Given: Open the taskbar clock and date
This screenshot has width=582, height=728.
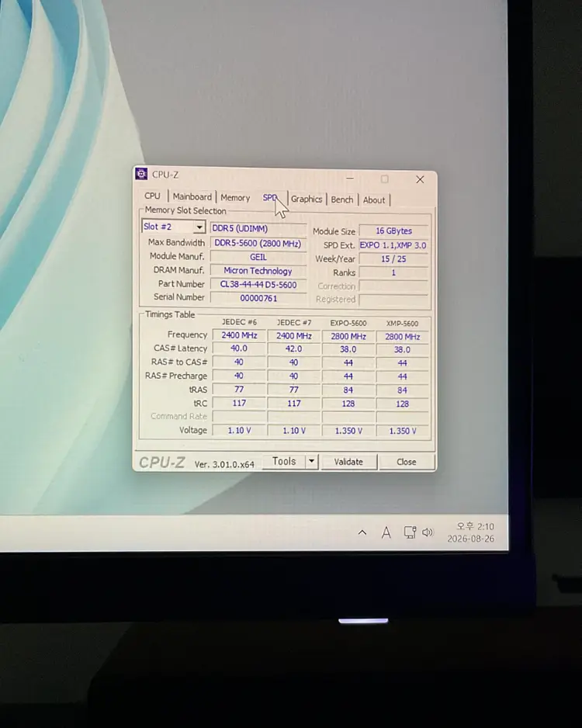Looking at the screenshot, I should [x=472, y=532].
